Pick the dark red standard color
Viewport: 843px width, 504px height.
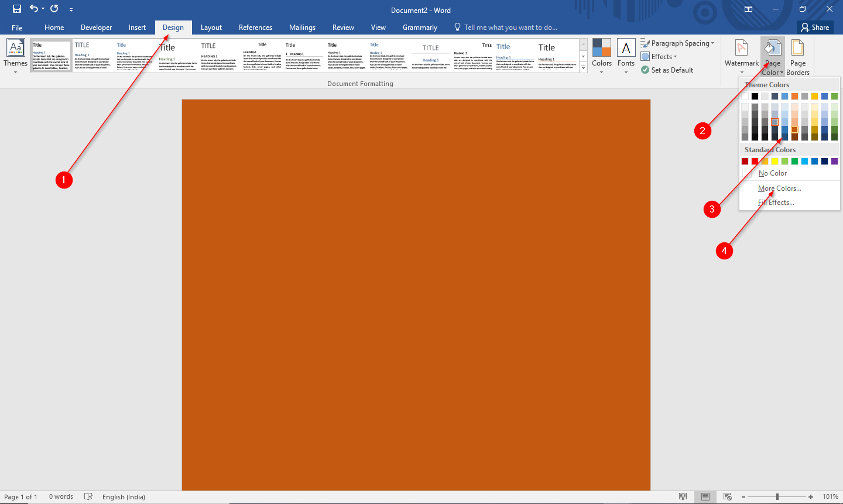(x=745, y=161)
